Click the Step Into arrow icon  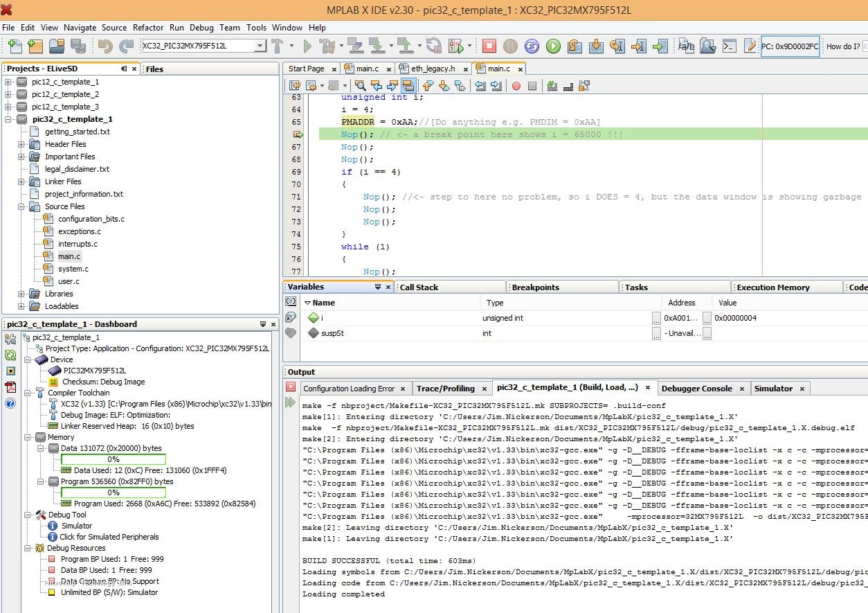click(596, 46)
